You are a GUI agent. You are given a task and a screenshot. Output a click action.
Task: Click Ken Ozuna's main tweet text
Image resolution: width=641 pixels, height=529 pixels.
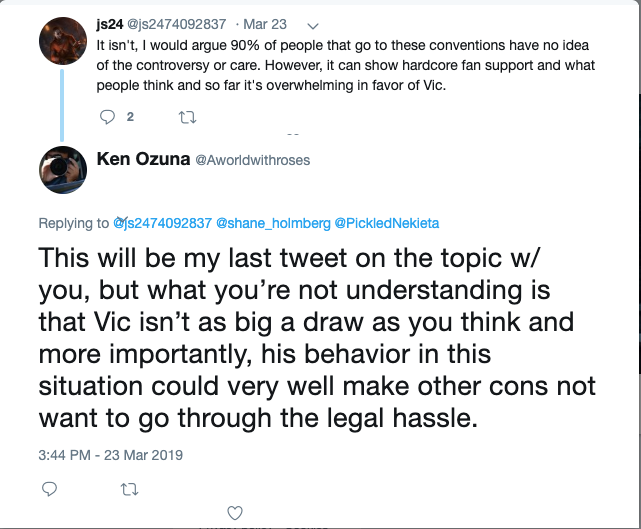[x=317, y=338]
